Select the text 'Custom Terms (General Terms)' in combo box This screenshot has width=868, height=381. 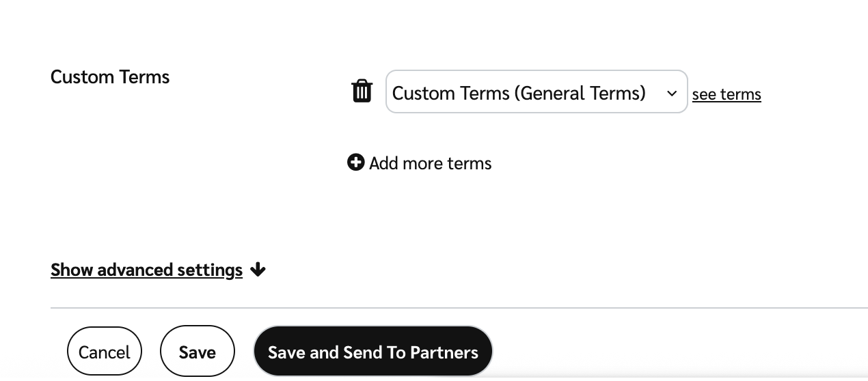tap(519, 93)
